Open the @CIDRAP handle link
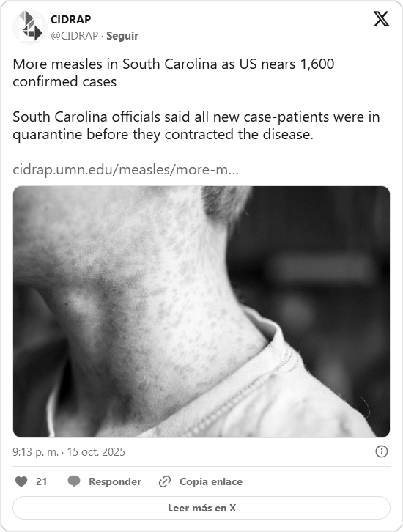 [x=74, y=36]
